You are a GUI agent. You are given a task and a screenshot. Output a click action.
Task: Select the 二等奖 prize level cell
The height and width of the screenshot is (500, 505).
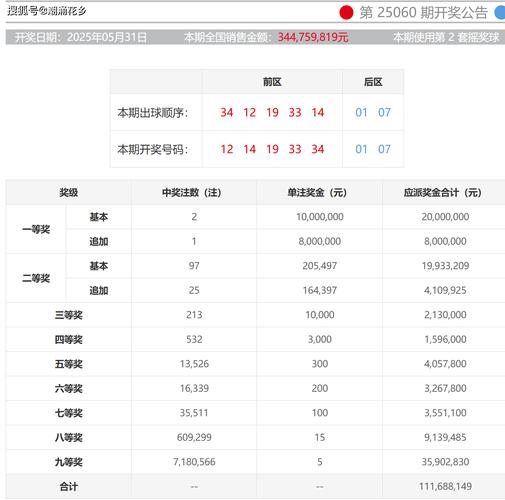click(x=36, y=278)
